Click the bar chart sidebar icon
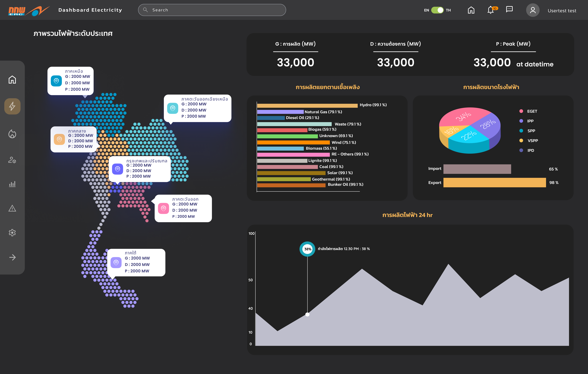The height and width of the screenshot is (374, 588). (x=12, y=184)
